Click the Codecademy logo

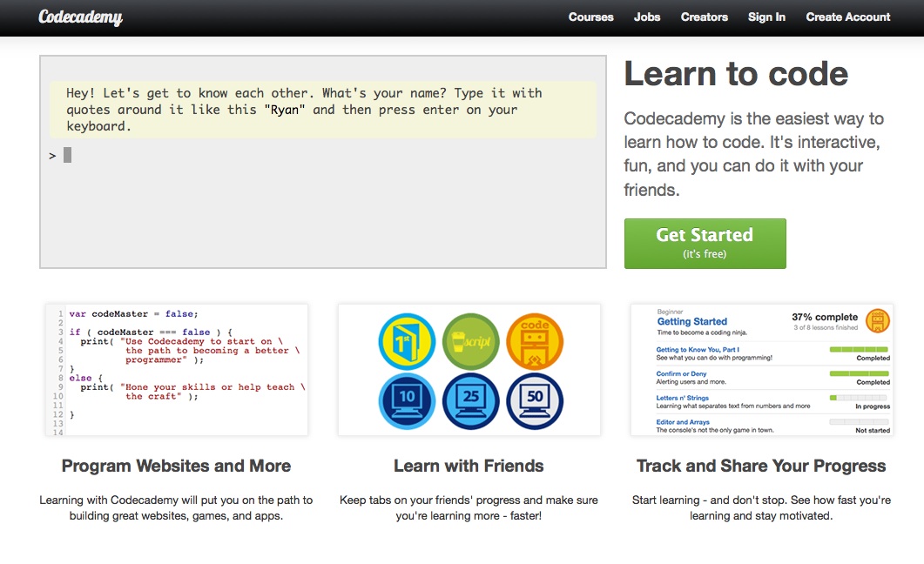81,17
